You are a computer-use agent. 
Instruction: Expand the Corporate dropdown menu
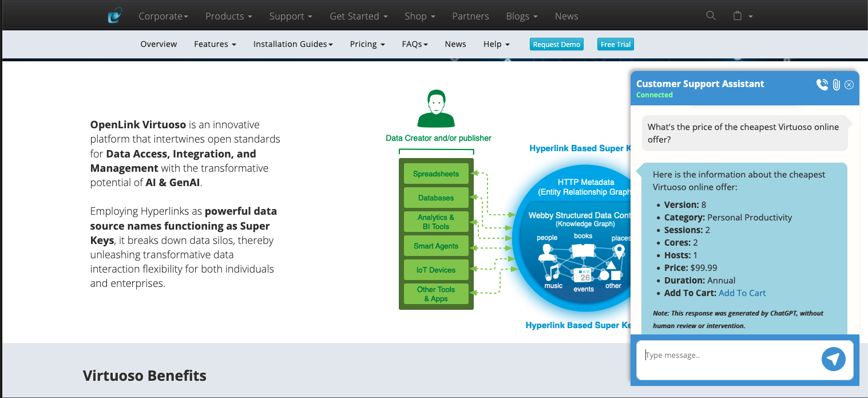point(164,16)
